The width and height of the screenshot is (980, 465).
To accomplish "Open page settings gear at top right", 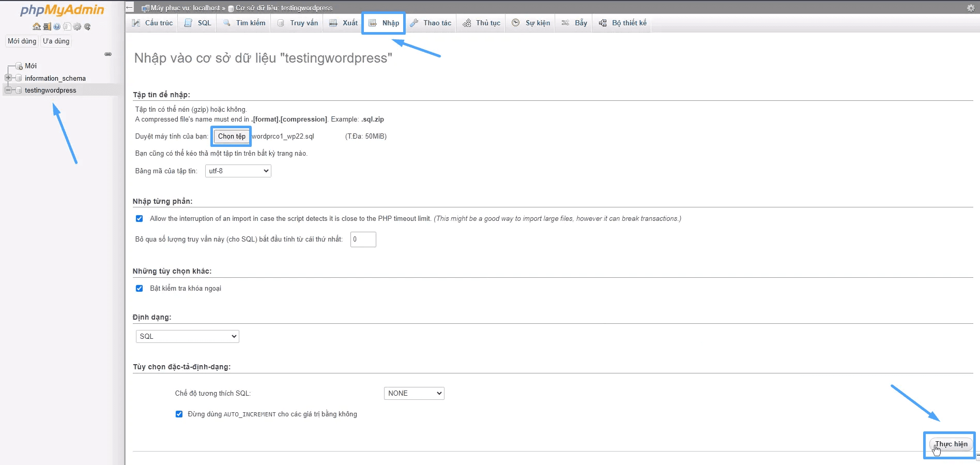I will click(x=971, y=8).
